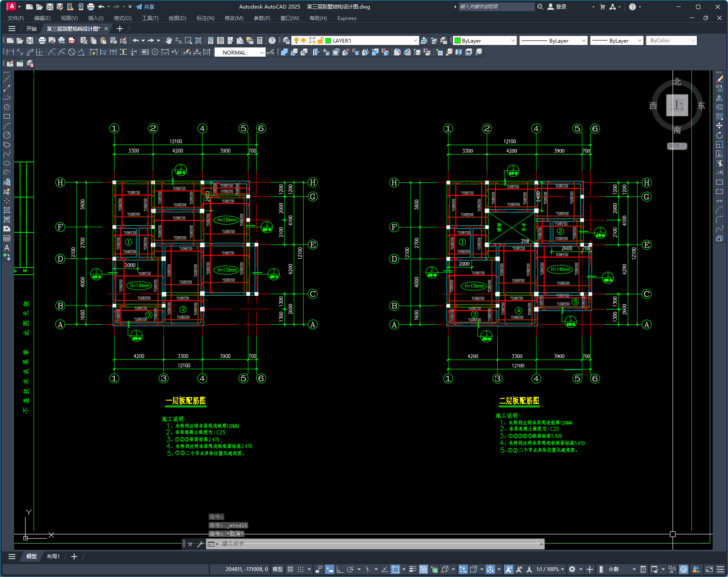Click the Export to DWF icon
Screen dimensions: 728x577
72,40
